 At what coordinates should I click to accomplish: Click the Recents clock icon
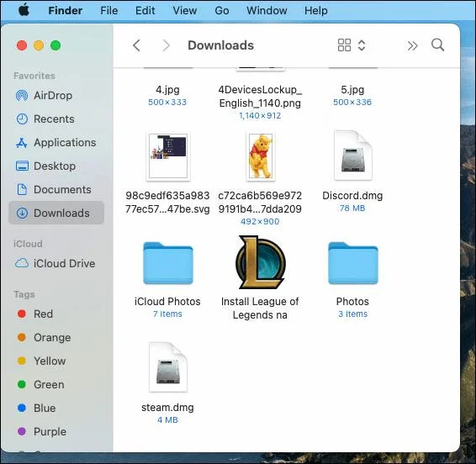tap(22, 119)
